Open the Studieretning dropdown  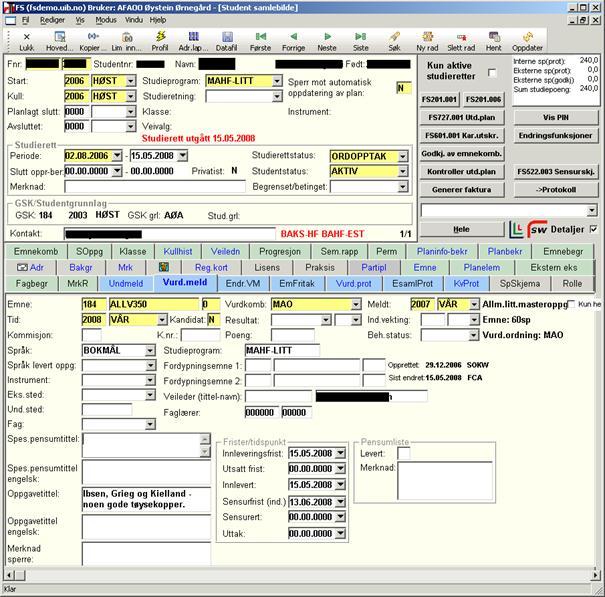click(277, 96)
